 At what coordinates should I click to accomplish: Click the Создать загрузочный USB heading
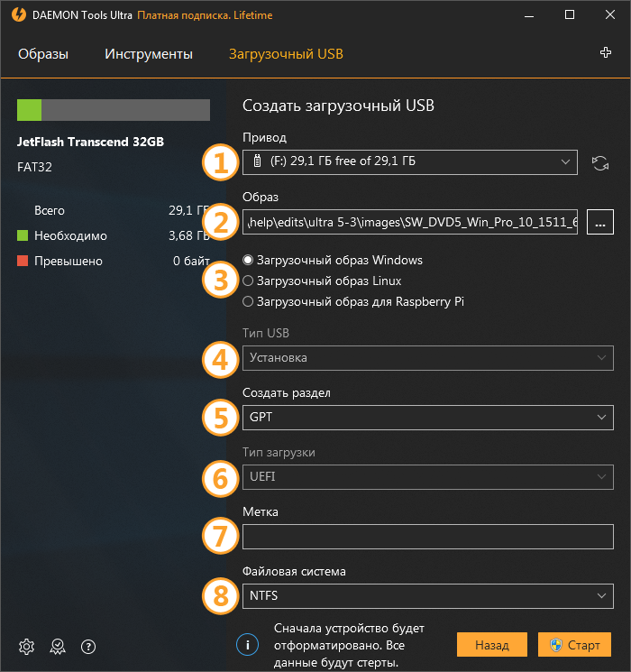coord(338,106)
